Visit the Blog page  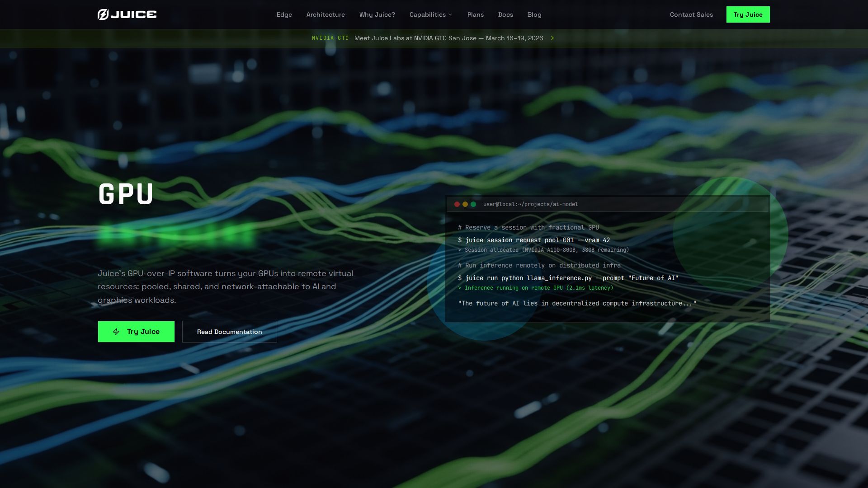(x=534, y=14)
